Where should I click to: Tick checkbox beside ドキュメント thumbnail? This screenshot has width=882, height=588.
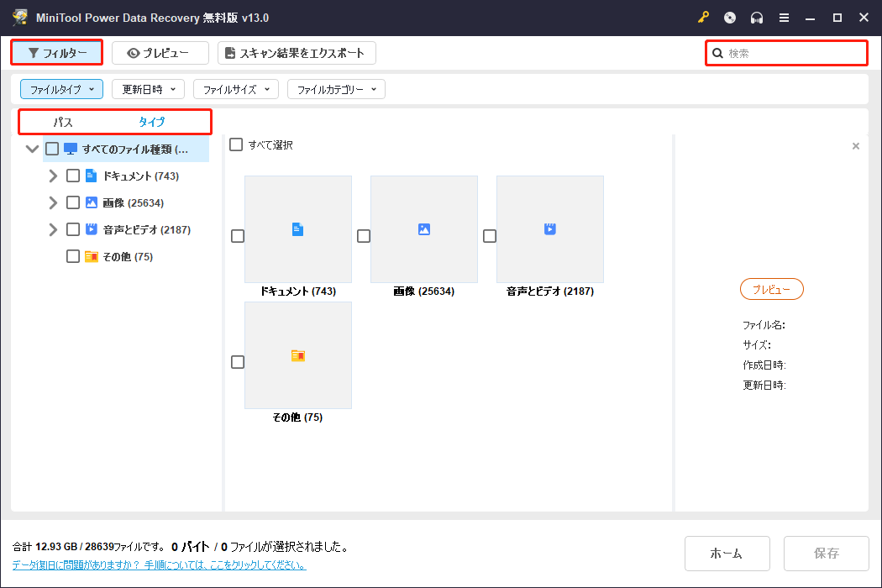coord(238,236)
